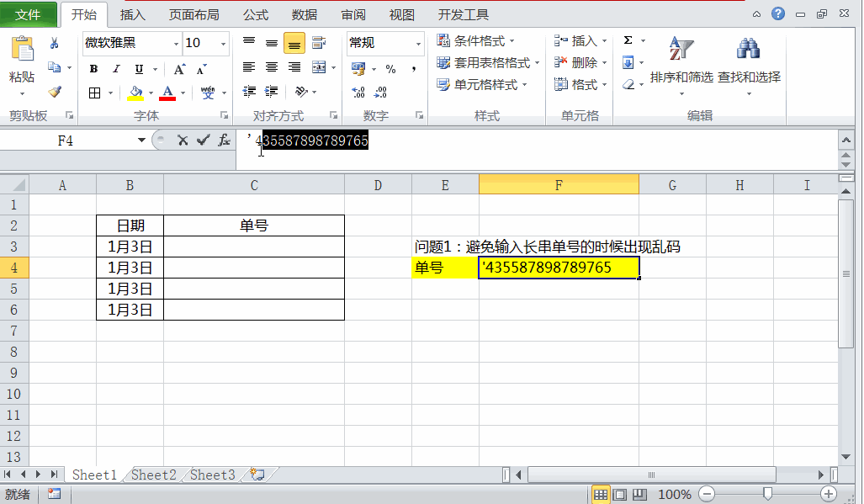Click the cell borders icon

coord(95,93)
